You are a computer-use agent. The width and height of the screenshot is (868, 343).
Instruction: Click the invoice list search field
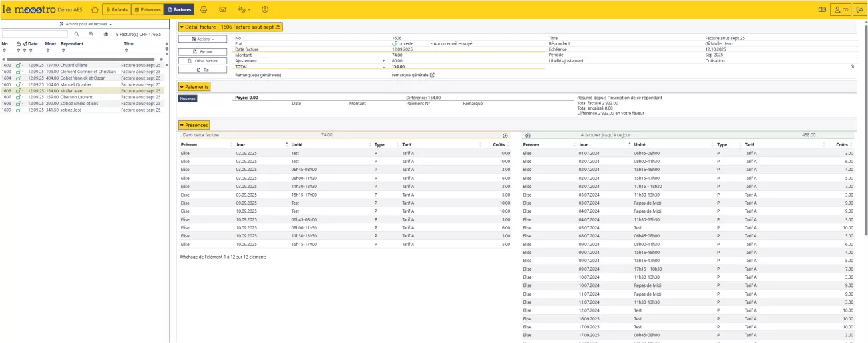point(35,34)
